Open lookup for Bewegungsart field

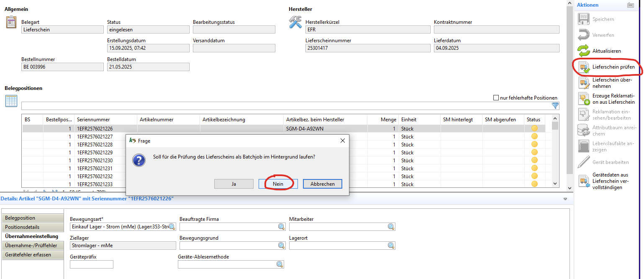(x=172, y=227)
